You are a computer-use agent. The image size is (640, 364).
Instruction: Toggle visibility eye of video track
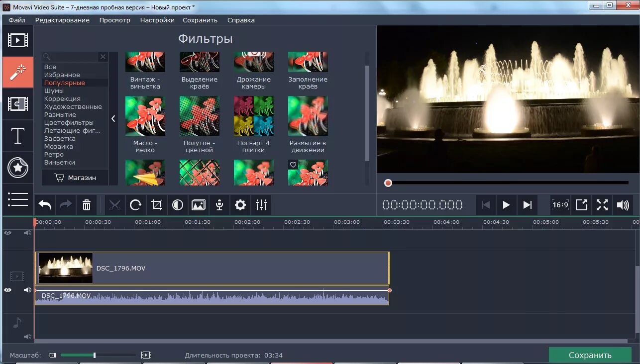(x=7, y=290)
